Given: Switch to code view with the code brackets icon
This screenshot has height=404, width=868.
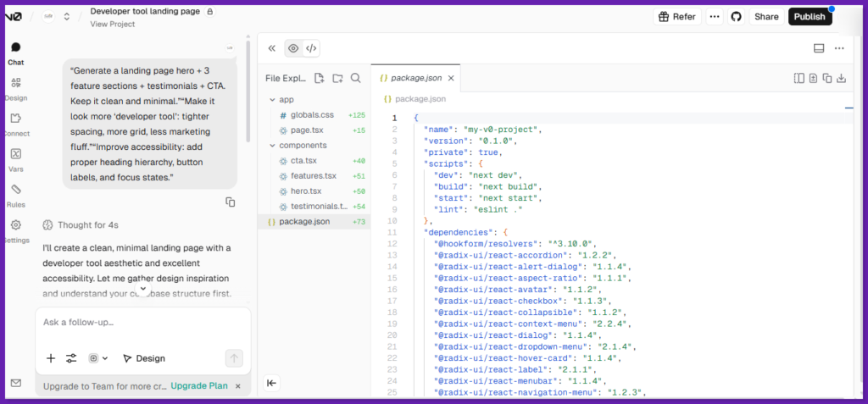Looking at the screenshot, I should pyautogui.click(x=311, y=48).
